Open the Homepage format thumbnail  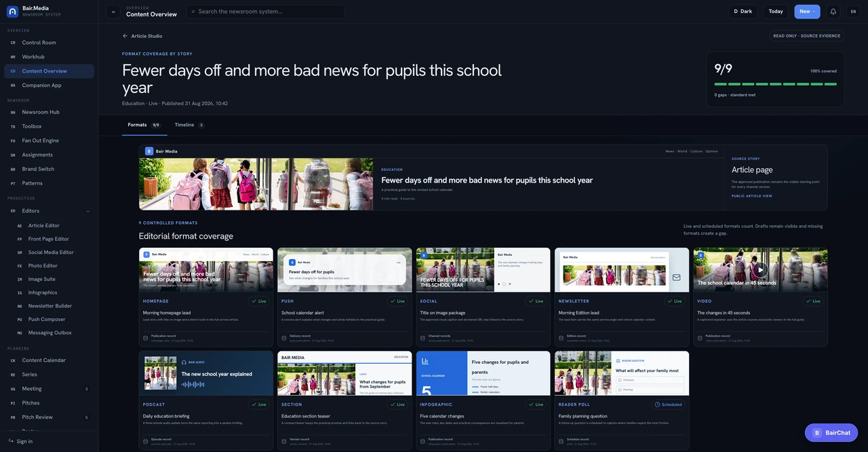pos(206,270)
